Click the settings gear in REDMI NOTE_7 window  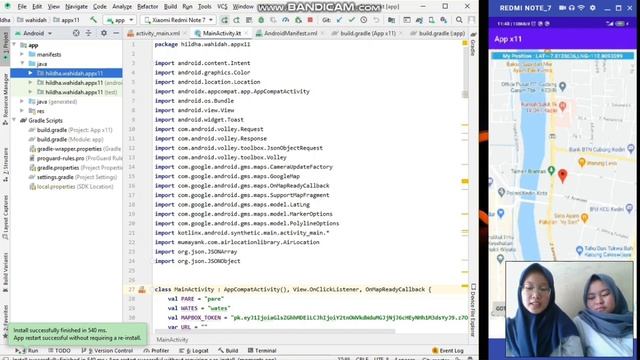pos(592,8)
